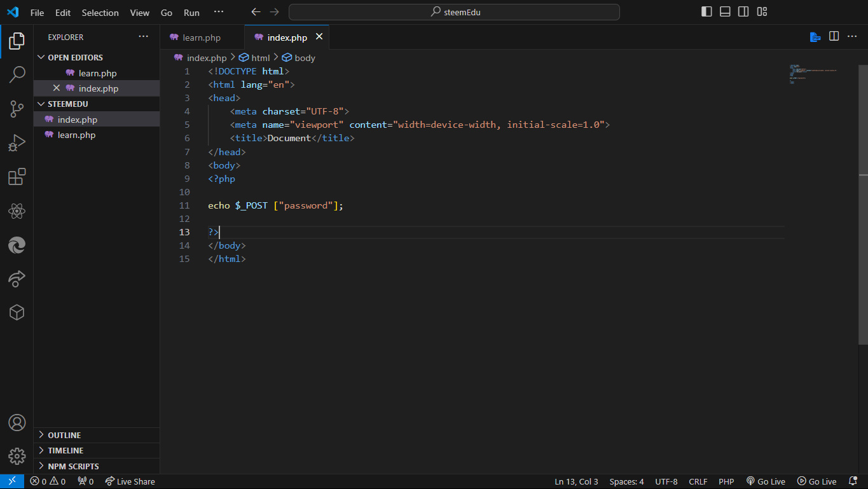Click Go Live in status bar
Screen dimensions: 868x489
(x=766, y=481)
